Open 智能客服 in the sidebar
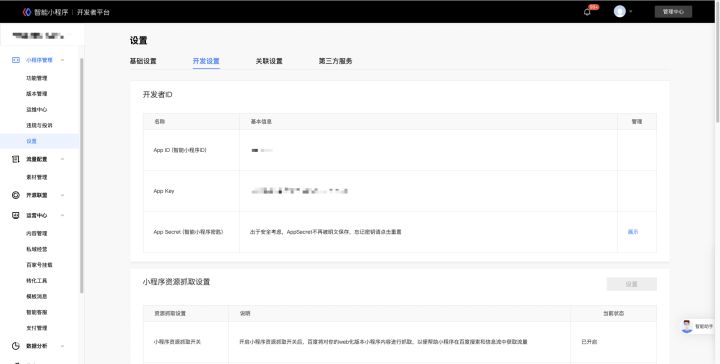The image size is (720, 364). point(36,312)
